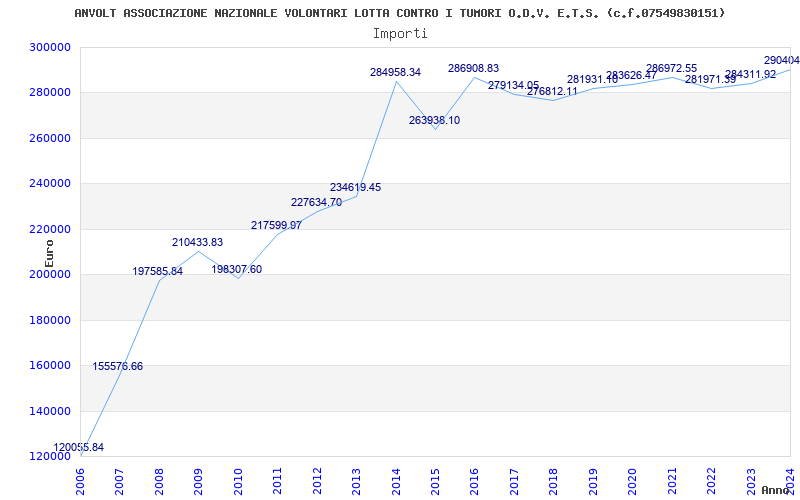
Task: Select the Importi subtitle
Action: (x=400, y=34)
